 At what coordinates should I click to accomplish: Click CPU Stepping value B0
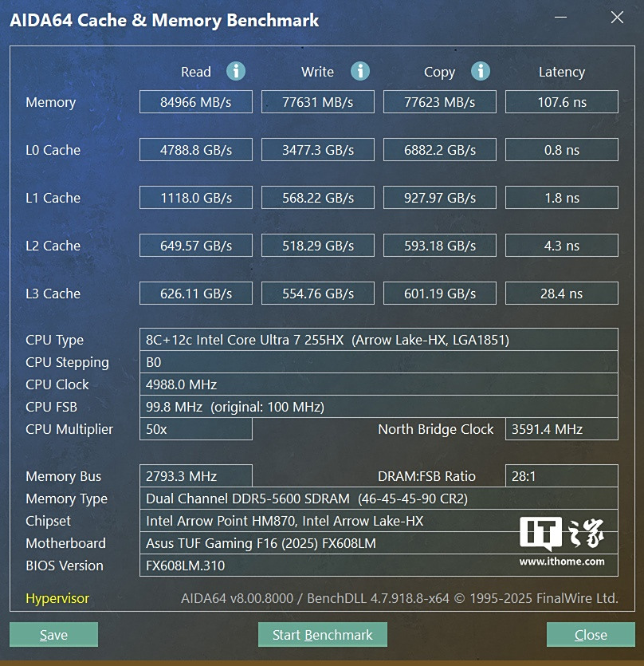click(379, 362)
